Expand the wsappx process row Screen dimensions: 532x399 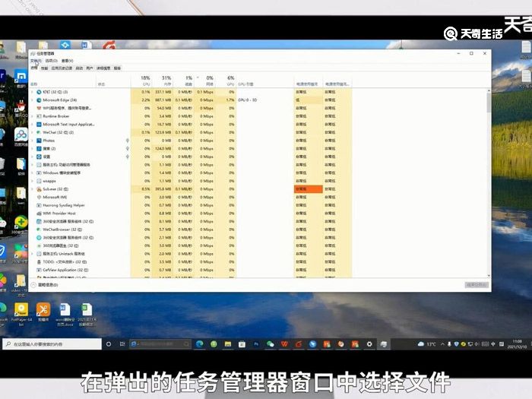coord(33,181)
